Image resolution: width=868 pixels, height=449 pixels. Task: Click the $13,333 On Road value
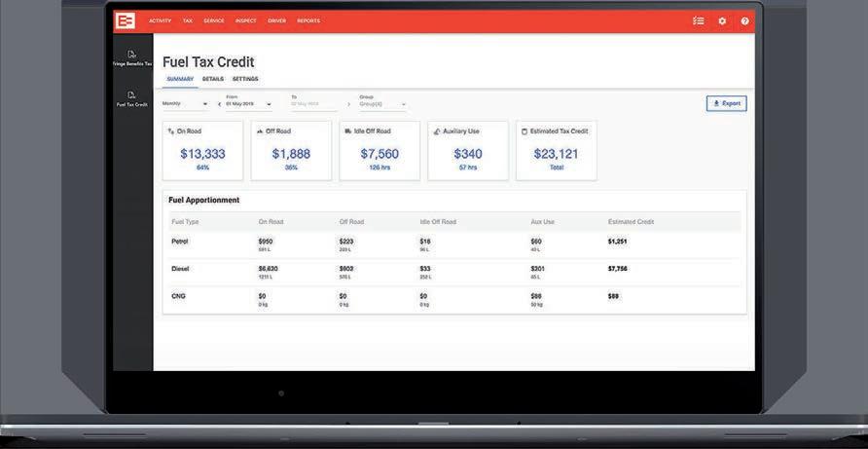(202, 154)
